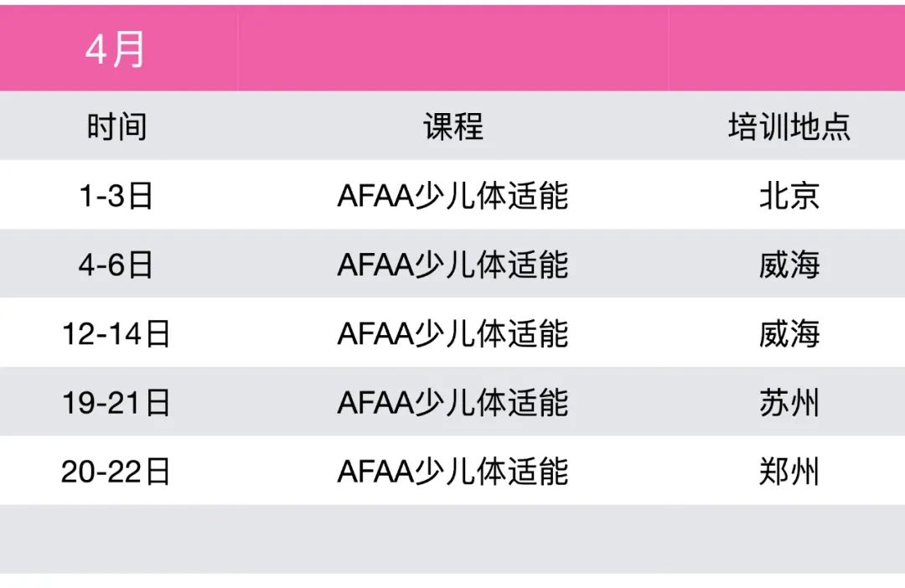Select AFAA少儿体适能 in the 4-6日 row
The width and height of the screenshot is (905, 588).
point(453,265)
